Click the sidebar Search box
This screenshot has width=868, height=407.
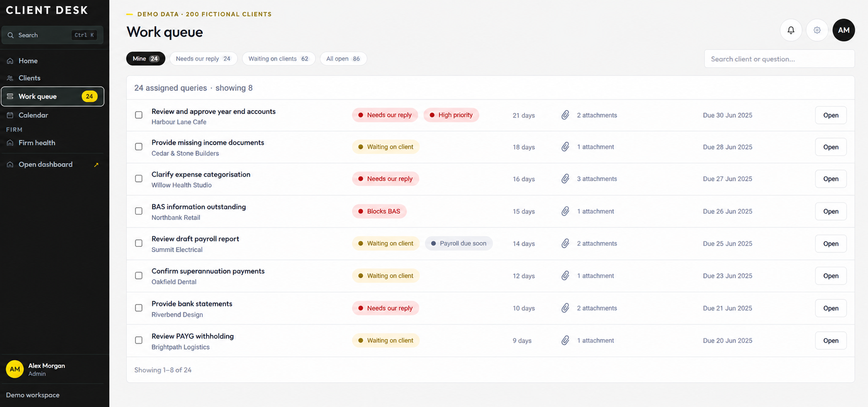[x=53, y=35]
